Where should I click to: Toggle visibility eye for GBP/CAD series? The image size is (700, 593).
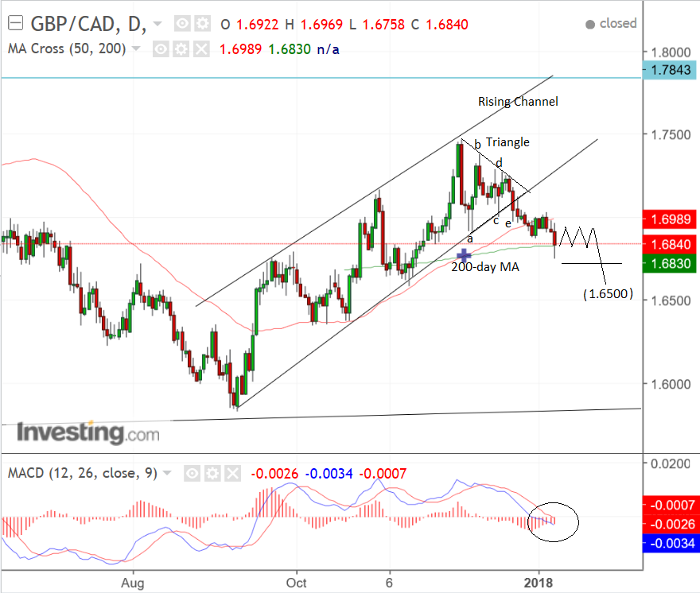(182, 23)
